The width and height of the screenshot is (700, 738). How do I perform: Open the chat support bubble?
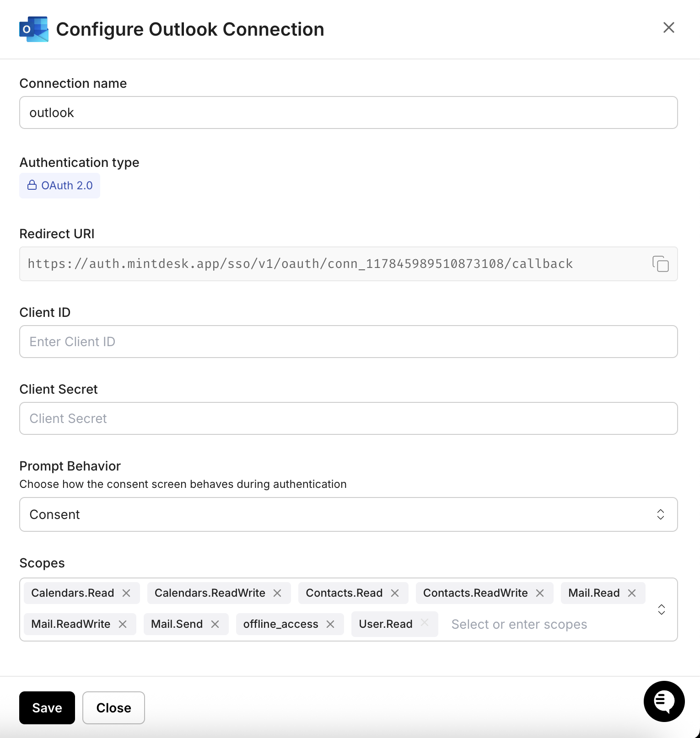coord(664,701)
